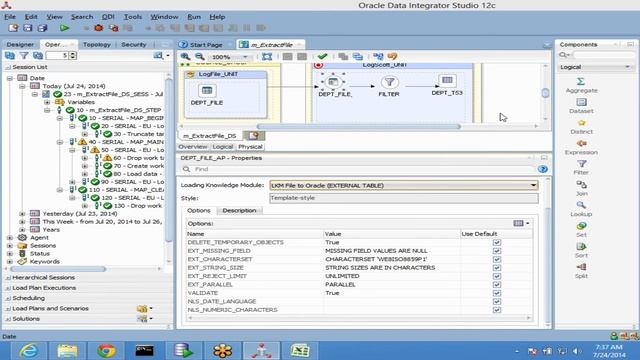The height and width of the screenshot is (360, 640).
Task: Toggle Use Default for NLS_DATE_LANGUAGE
Action: [x=497, y=301]
